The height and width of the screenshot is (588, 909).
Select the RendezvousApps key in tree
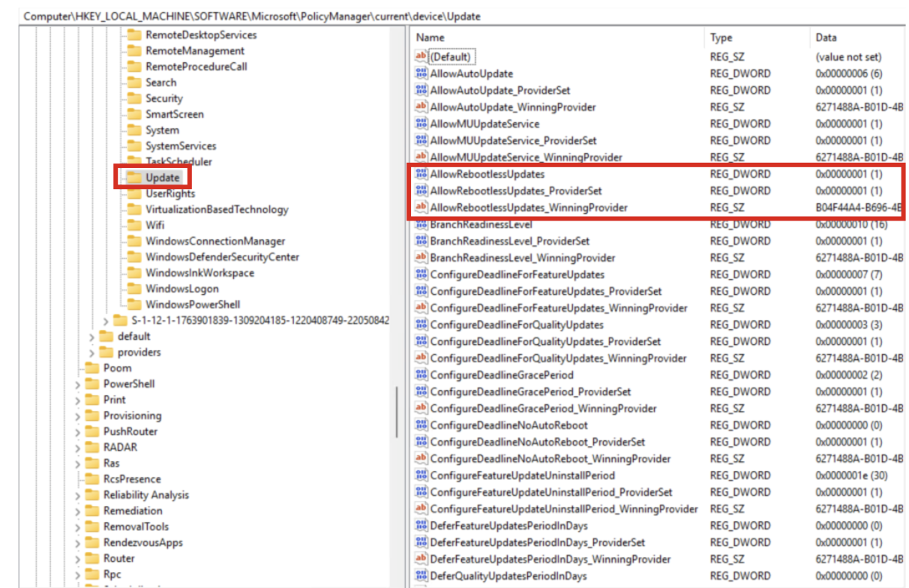pos(142,542)
